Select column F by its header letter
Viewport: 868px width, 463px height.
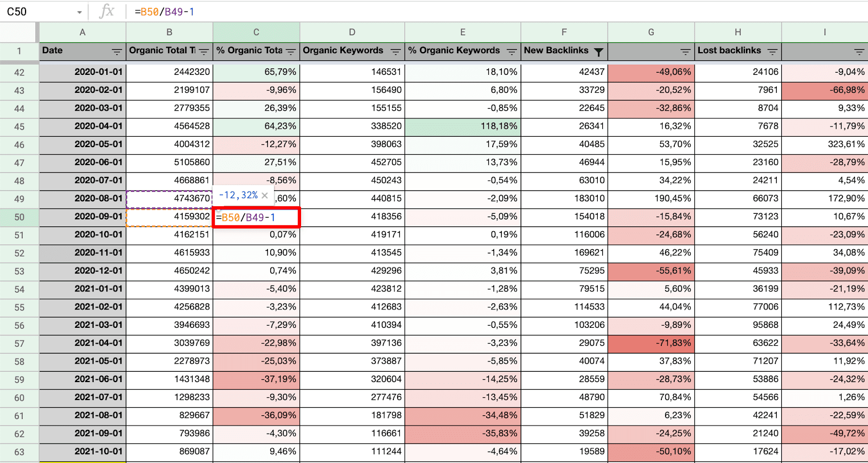coord(564,32)
